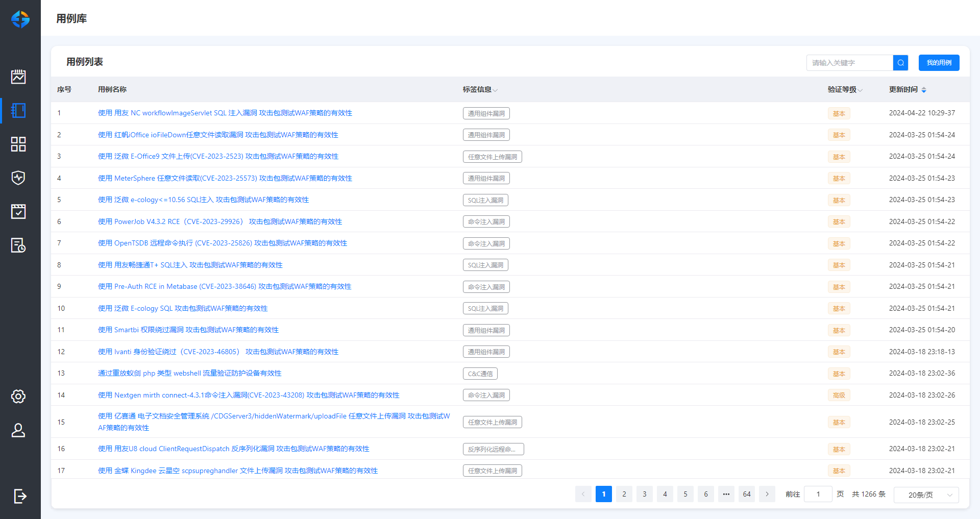Open the 红帆iOffice ioFileDown use case
The height and width of the screenshot is (519, 980).
pyautogui.click(x=218, y=135)
